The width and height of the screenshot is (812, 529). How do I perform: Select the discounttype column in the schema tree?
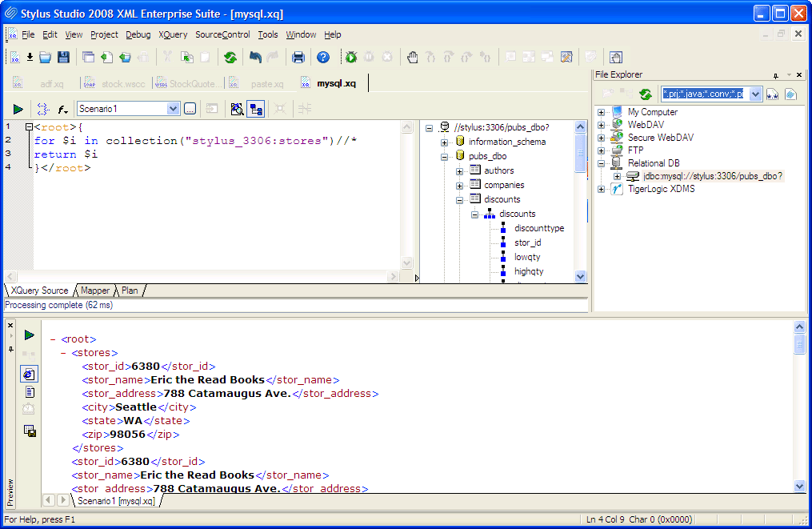tap(539, 229)
